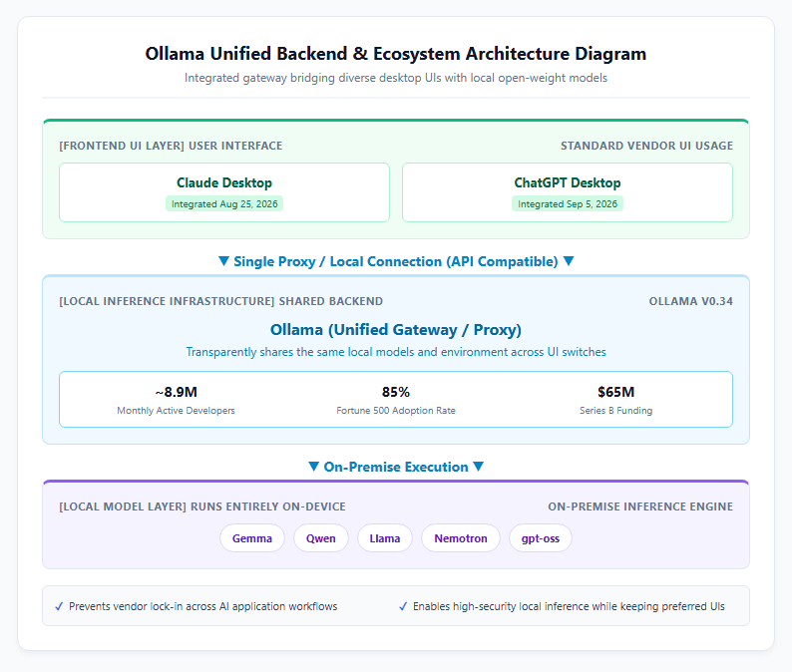The height and width of the screenshot is (672, 792).
Task: Click the gpt-oss model pill
Action: pyautogui.click(x=541, y=538)
